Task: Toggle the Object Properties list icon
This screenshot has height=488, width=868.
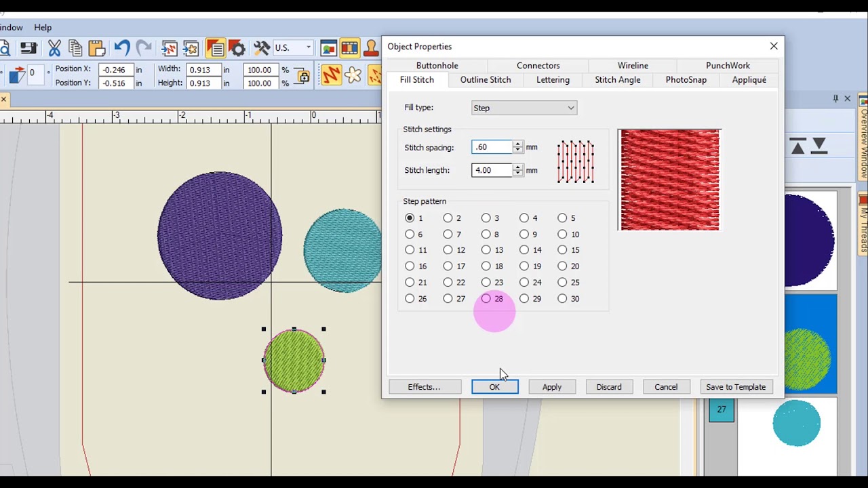Action: (x=216, y=48)
